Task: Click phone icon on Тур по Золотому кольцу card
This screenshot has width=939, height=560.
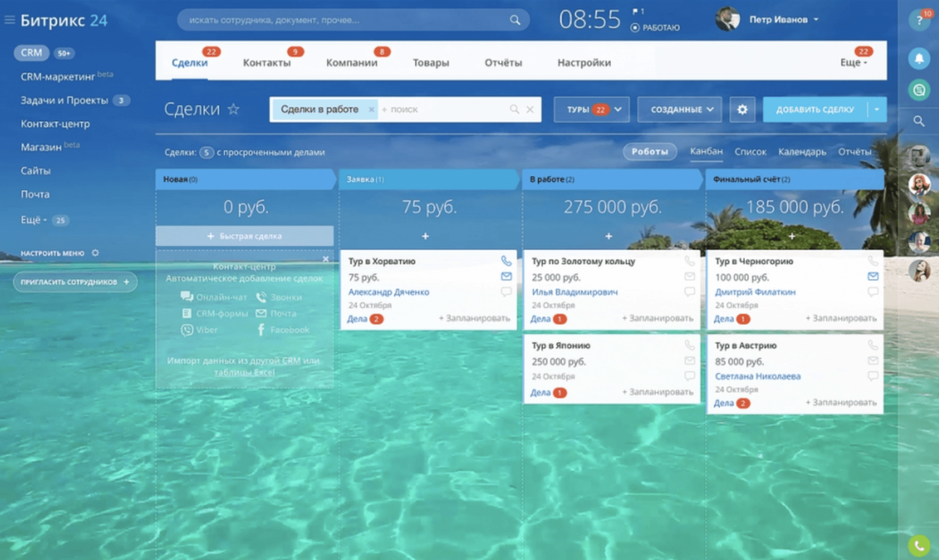Action: [x=690, y=261]
